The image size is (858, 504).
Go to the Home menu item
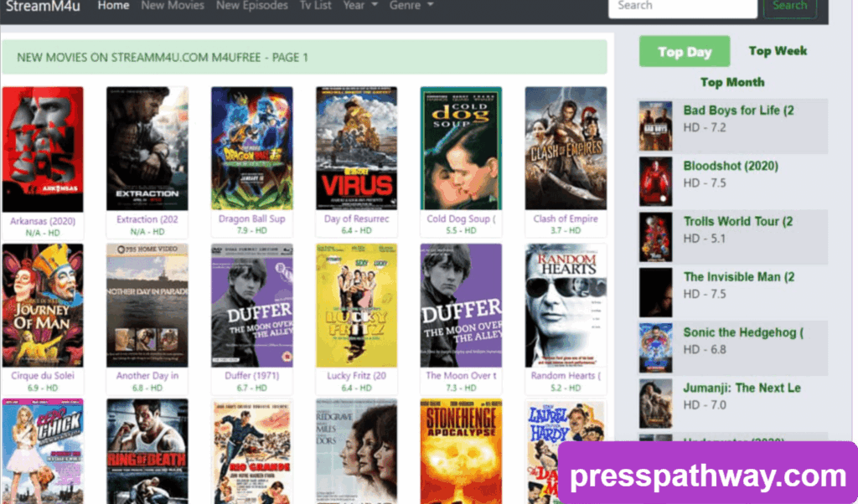(x=113, y=6)
